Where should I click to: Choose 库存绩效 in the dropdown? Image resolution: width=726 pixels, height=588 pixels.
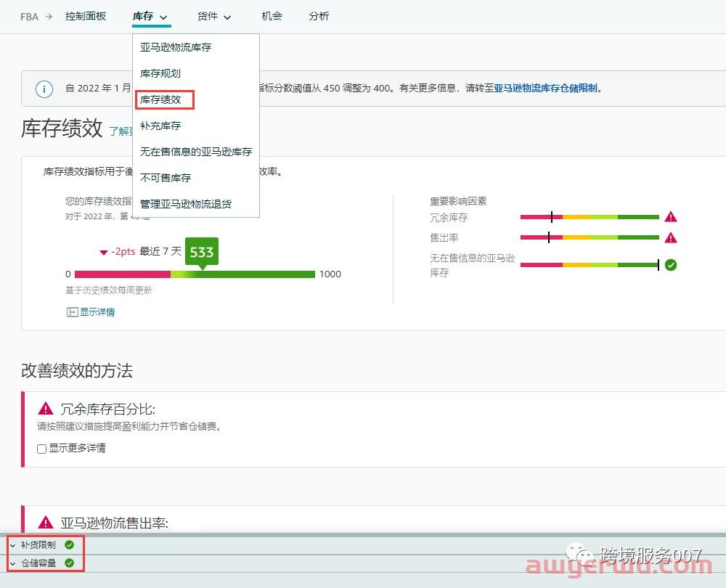[x=160, y=99]
